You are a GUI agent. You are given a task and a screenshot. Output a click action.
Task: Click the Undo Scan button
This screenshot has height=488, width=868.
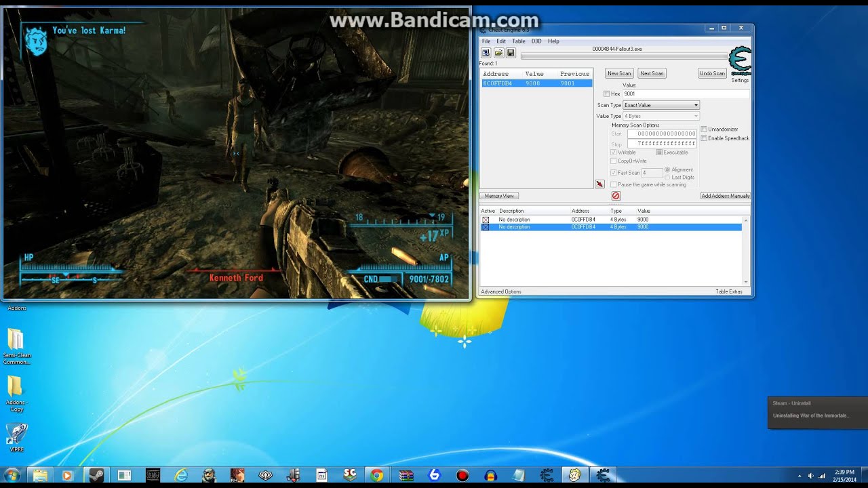[713, 73]
